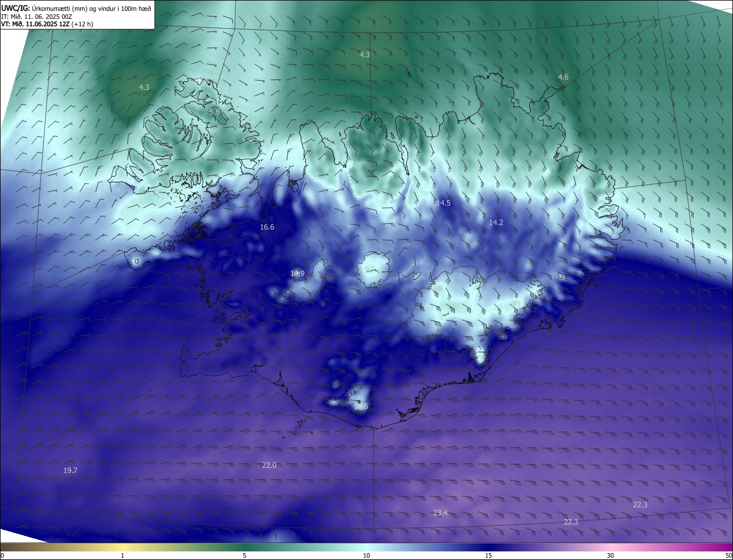Viewport: 733px width, 560px height.
Task: Click the 4.6 value near the northeast coast
Action: click(563, 77)
